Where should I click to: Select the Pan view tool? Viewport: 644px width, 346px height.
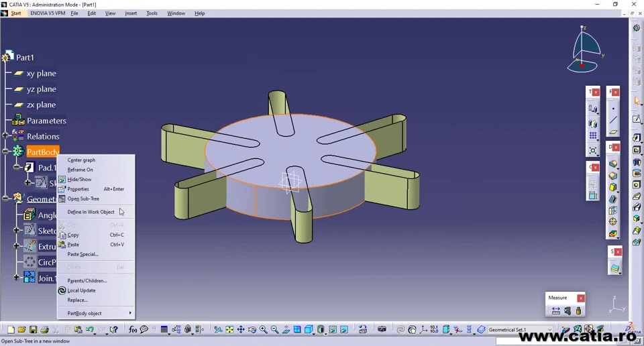click(x=241, y=330)
